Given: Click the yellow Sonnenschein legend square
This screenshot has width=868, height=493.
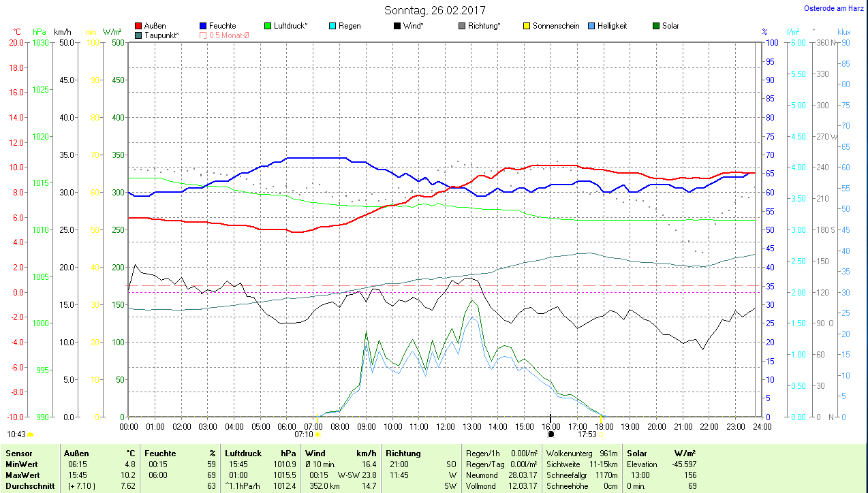Looking at the screenshot, I should [x=527, y=26].
